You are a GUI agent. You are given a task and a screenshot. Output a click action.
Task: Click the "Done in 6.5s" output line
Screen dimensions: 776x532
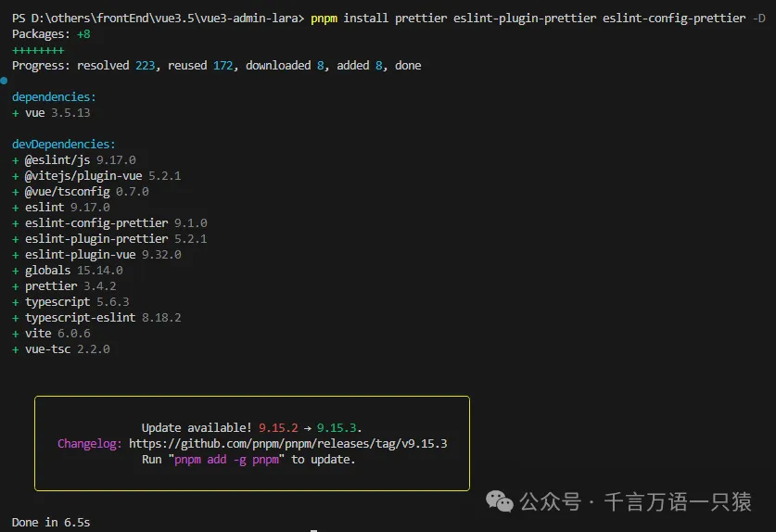coord(51,522)
